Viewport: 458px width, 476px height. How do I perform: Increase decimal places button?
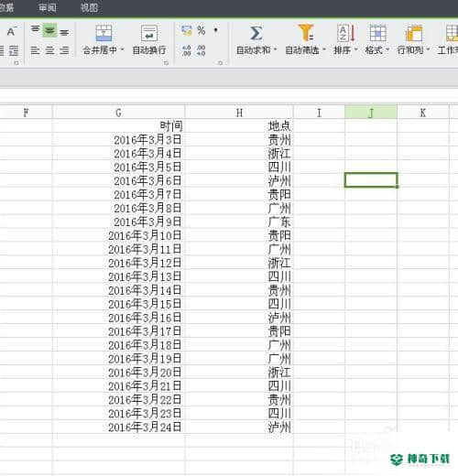(x=187, y=50)
